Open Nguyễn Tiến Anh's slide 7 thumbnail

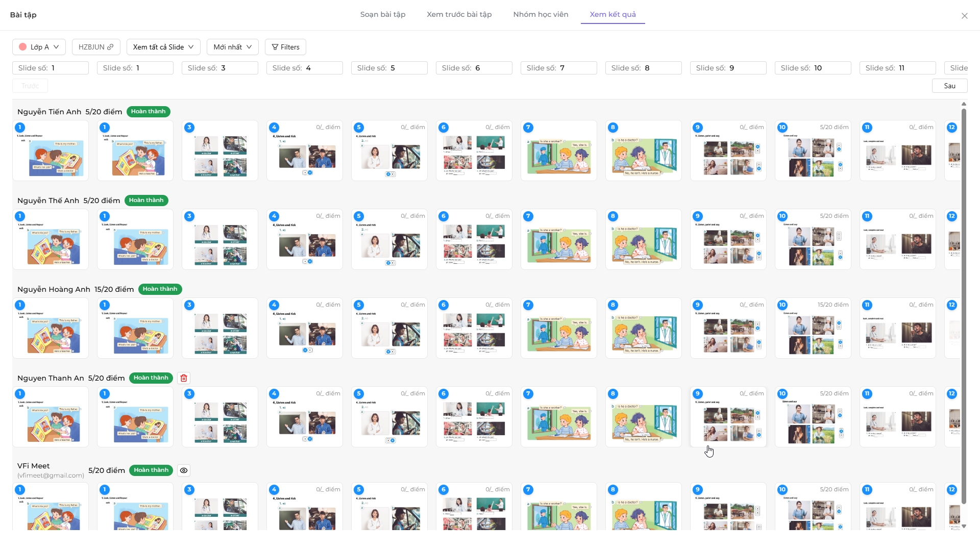[559, 151]
